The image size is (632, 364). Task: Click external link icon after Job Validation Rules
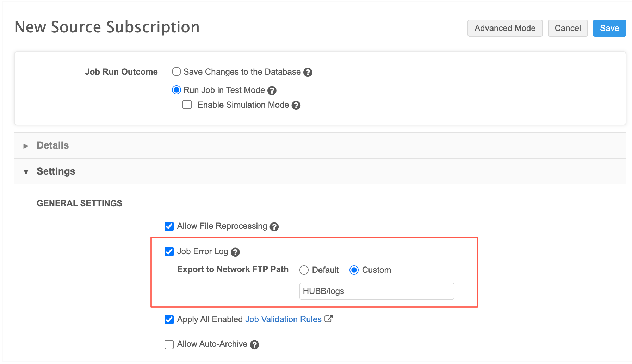point(329,319)
